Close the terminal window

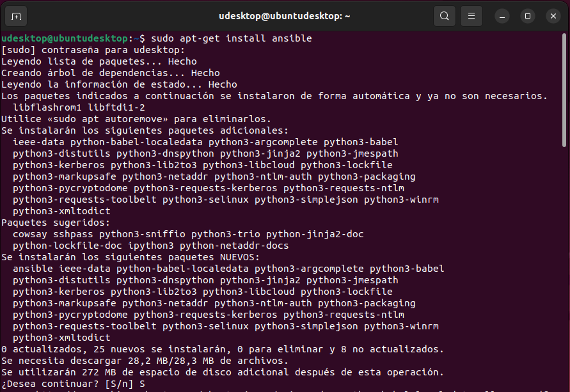tap(551, 16)
